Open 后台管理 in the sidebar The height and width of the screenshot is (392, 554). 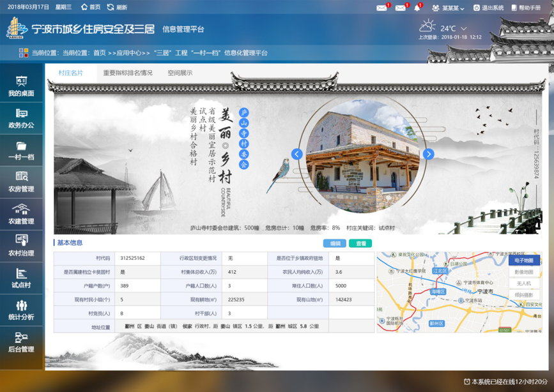pyautogui.click(x=21, y=342)
